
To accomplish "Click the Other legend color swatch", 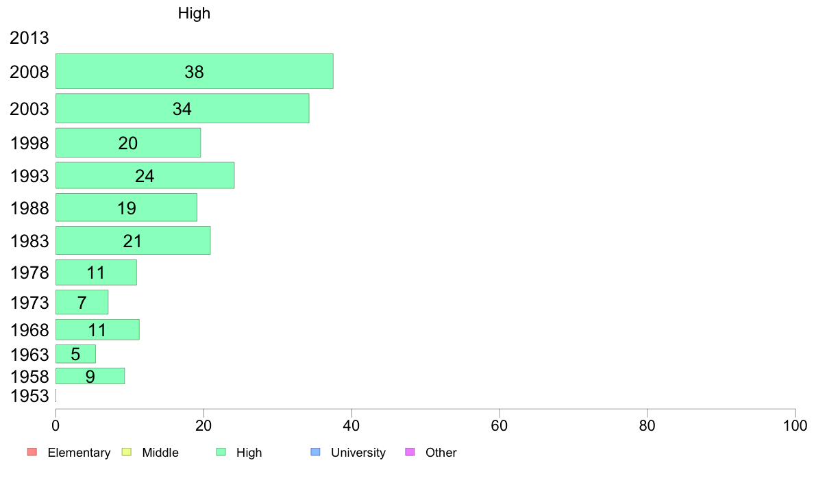I will click(x=410, y=452).
